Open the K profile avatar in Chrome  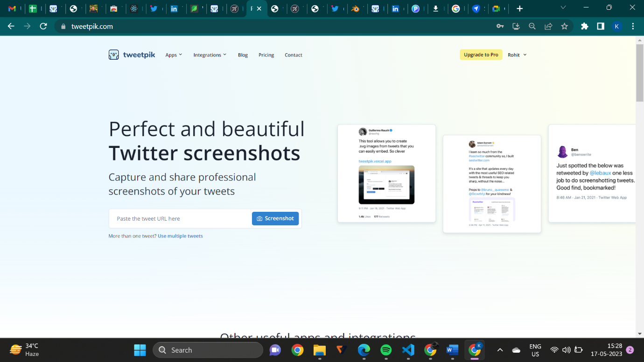point(616,27)
